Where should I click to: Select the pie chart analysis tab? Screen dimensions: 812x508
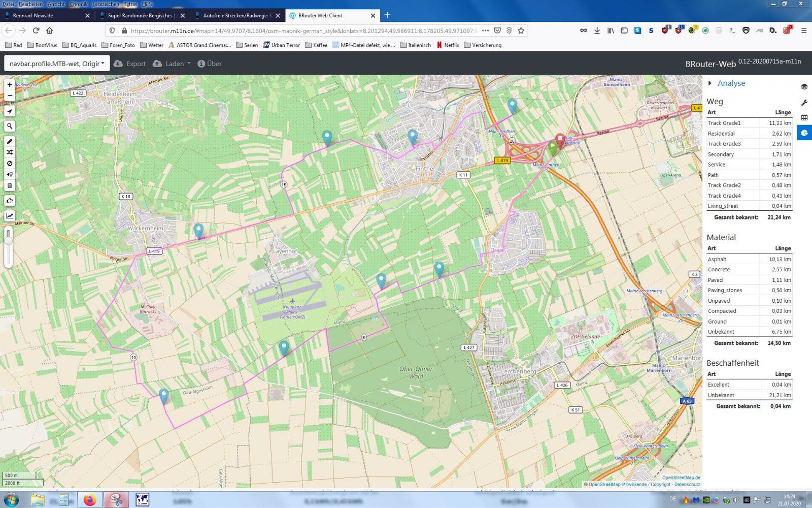click(804, 133)
